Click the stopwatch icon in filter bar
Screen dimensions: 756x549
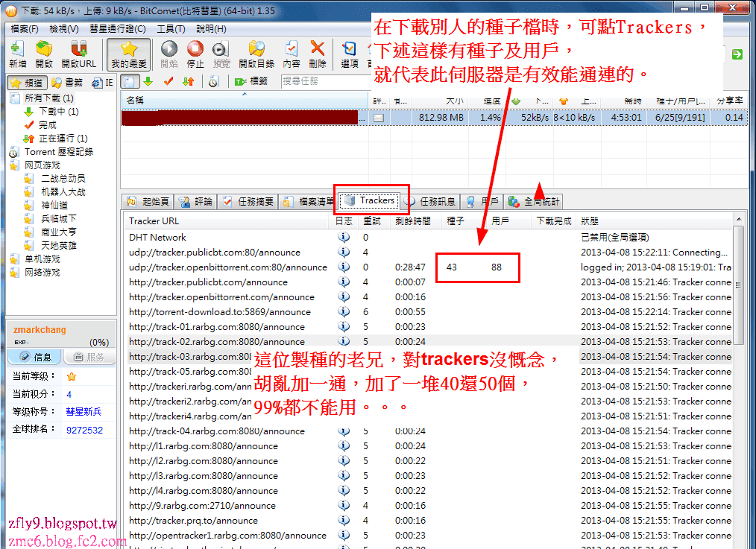pos(213,81)
